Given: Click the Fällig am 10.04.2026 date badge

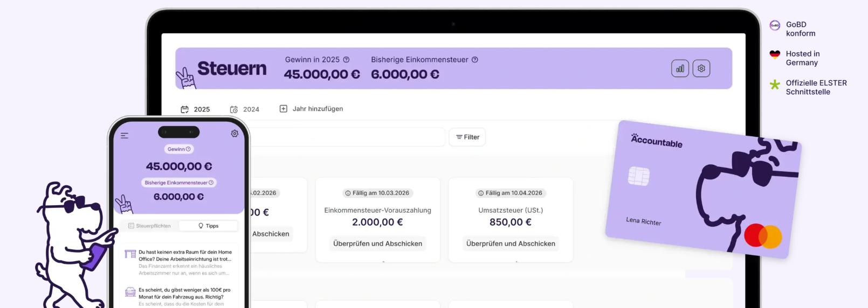Looking at the screenshot, I should [511, 193].
